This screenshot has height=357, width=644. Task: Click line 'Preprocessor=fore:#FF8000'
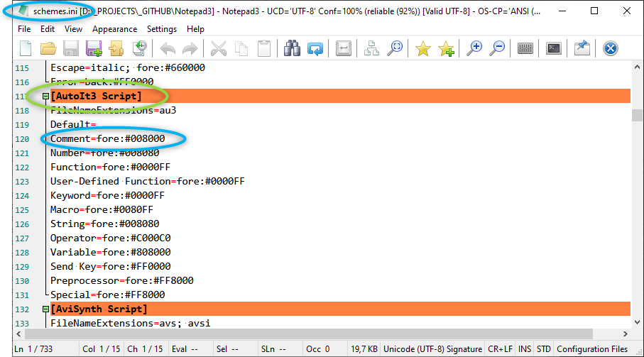(x=122, y=280)
